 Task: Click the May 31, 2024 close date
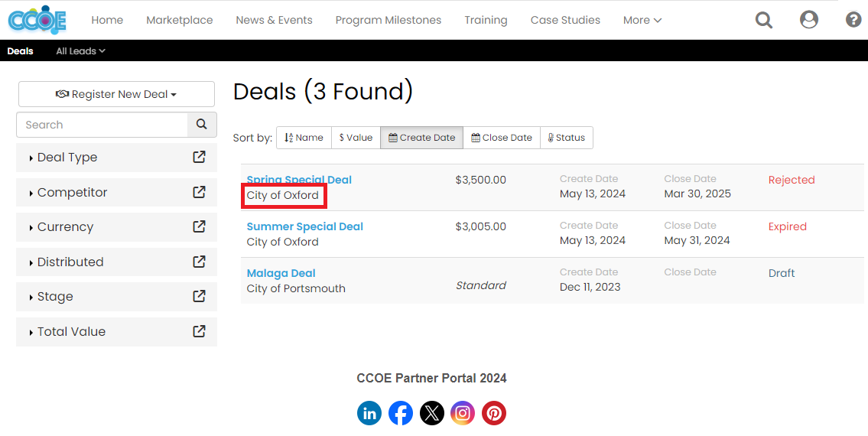pyautogui.click(x=697, y=240)
